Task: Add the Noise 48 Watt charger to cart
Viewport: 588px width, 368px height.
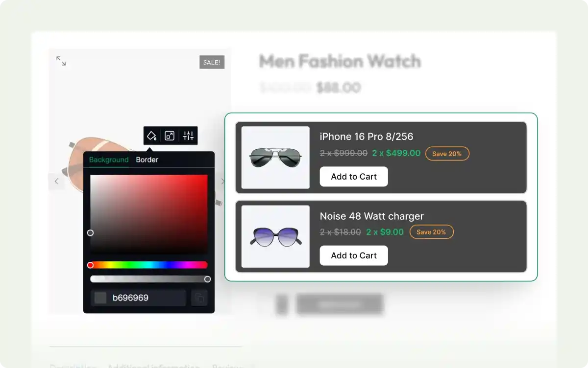Action: (x=354, y=255)
